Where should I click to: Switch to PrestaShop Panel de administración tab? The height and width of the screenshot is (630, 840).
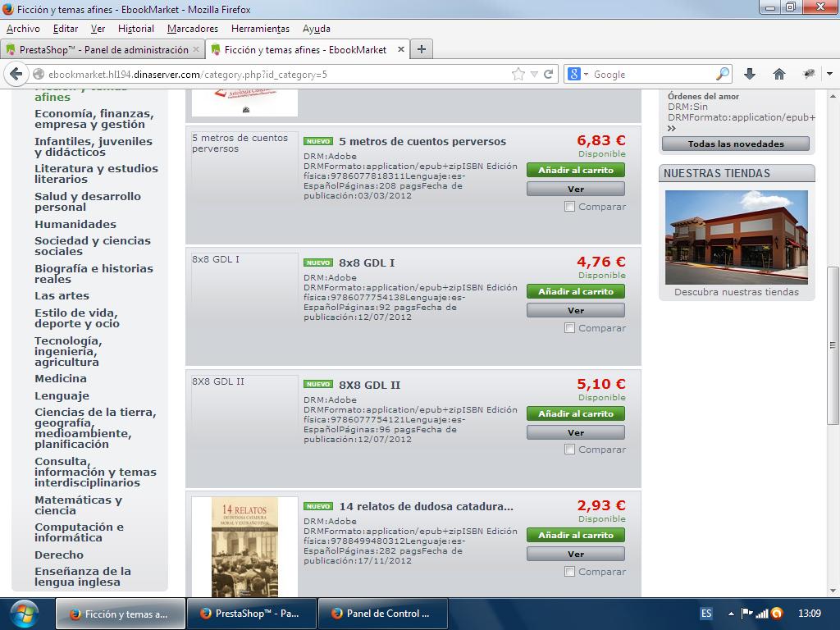(103, 49)
